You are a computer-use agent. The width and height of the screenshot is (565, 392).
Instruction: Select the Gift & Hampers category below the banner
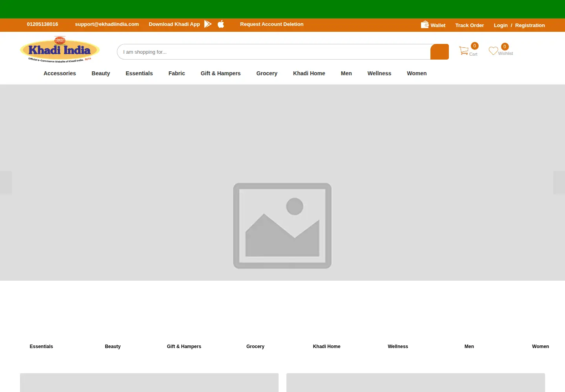tap(184, 347)
